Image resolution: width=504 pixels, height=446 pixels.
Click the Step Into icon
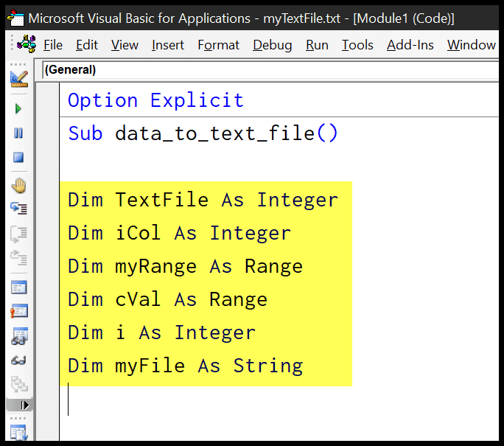point(19,209)
